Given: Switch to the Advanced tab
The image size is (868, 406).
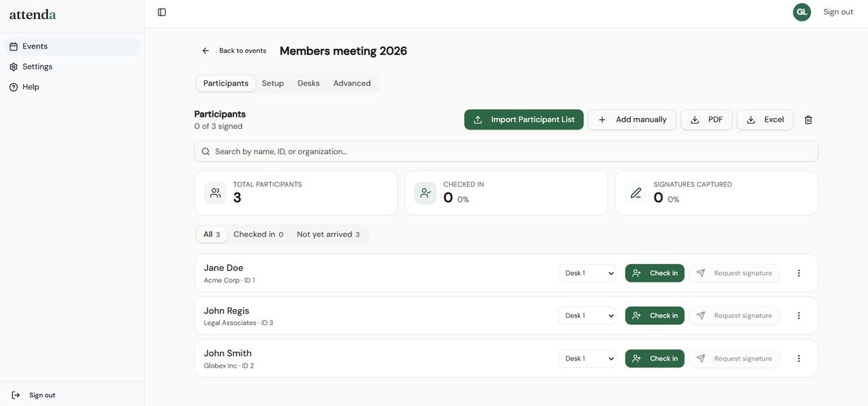Looking at the screenshot, I should (x=352, y=83).
